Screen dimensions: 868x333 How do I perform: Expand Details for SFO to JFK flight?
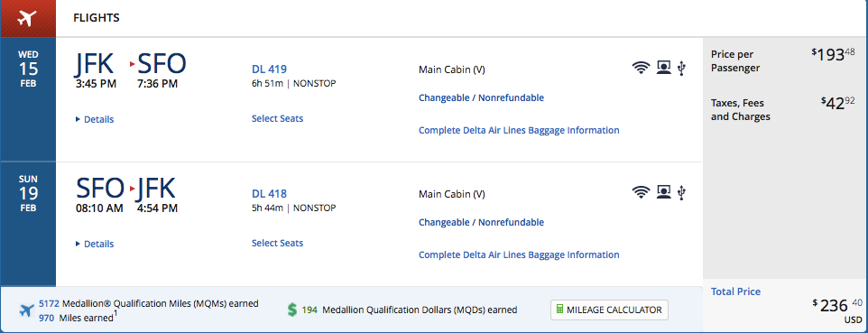click(95, 244)
